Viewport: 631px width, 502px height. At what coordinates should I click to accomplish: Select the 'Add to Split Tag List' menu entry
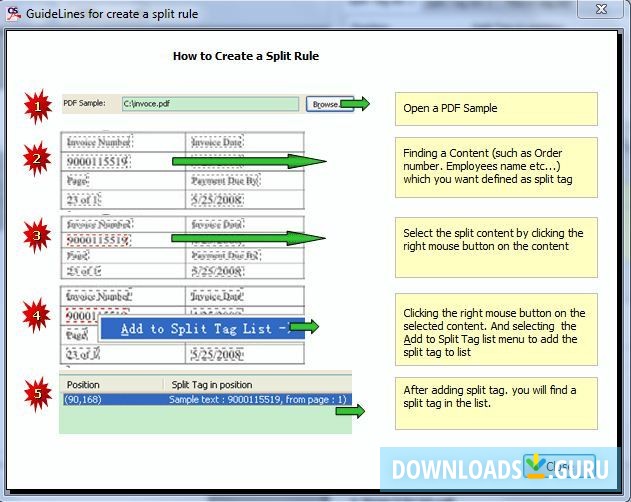[202, 328]
